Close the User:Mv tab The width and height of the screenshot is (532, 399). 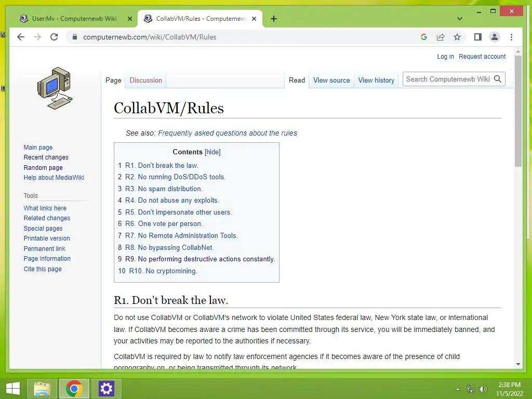(129, 19)
